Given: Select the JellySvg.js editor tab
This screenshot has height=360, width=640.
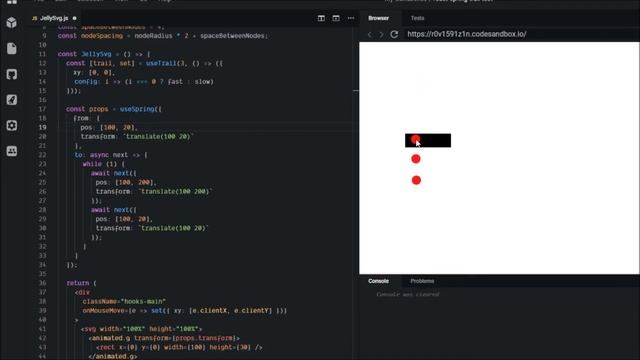Looking at the screenshot, I should click(x=54, y=18).
